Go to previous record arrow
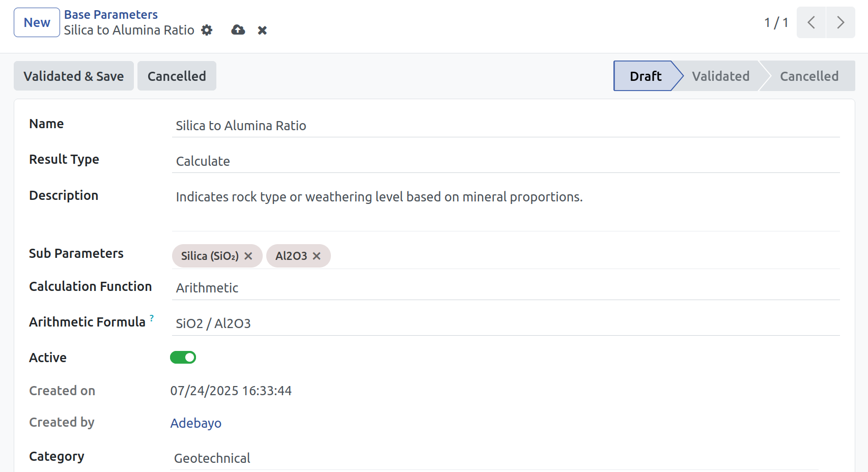This screenshot has height=472, width=868. tap(811, 22)
